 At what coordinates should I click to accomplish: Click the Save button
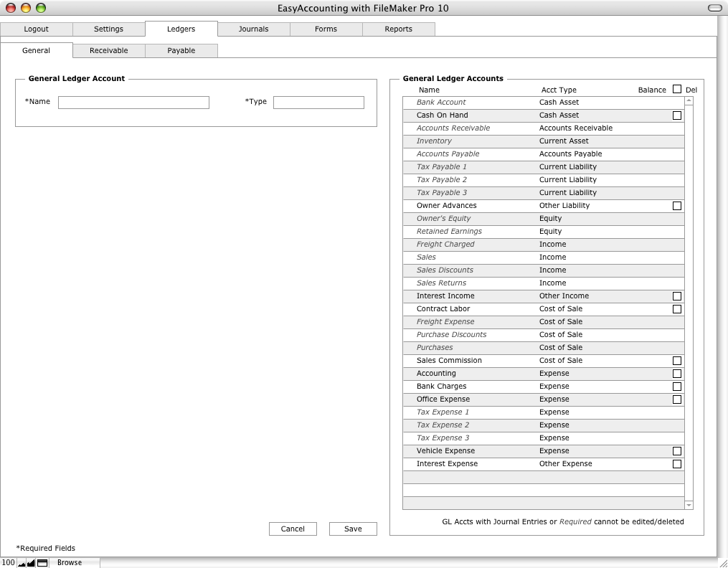coord(353,529)
